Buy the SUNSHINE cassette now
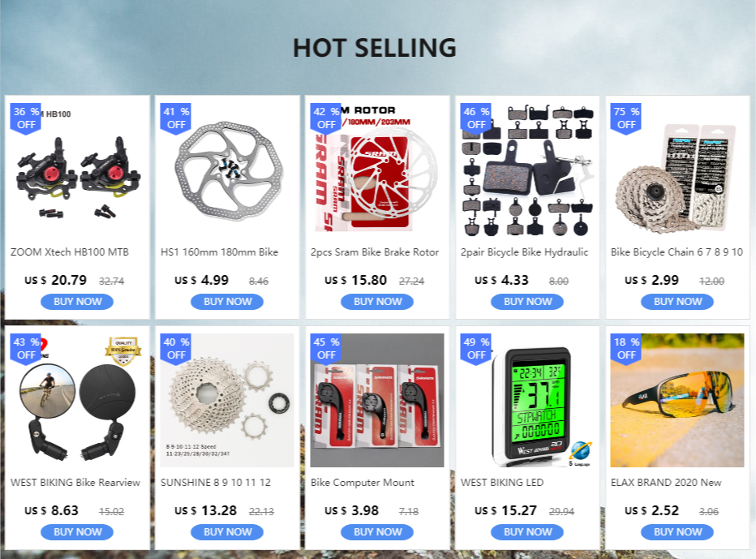 (x=227, y=532)
